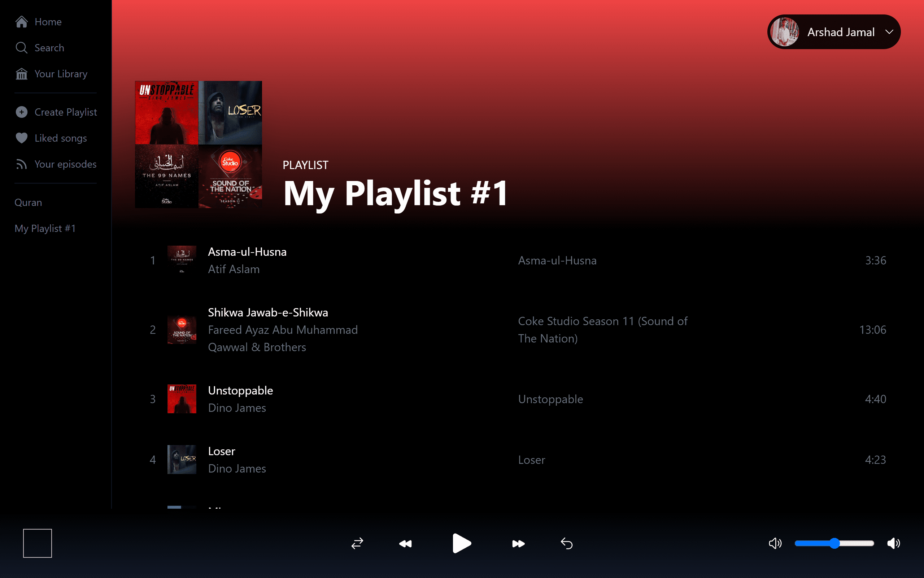
Task: Click track number 1
Action: [x=153, y=260]
